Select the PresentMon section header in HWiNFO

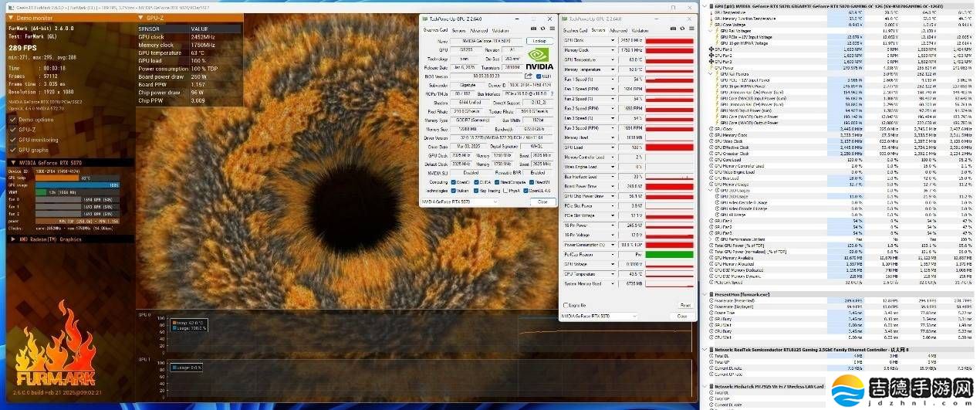841,294
